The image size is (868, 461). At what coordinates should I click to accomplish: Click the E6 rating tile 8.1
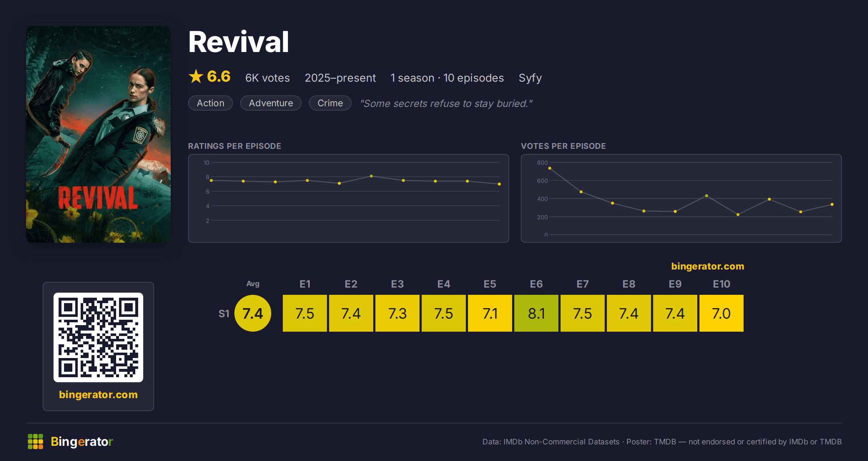point(536,313)
